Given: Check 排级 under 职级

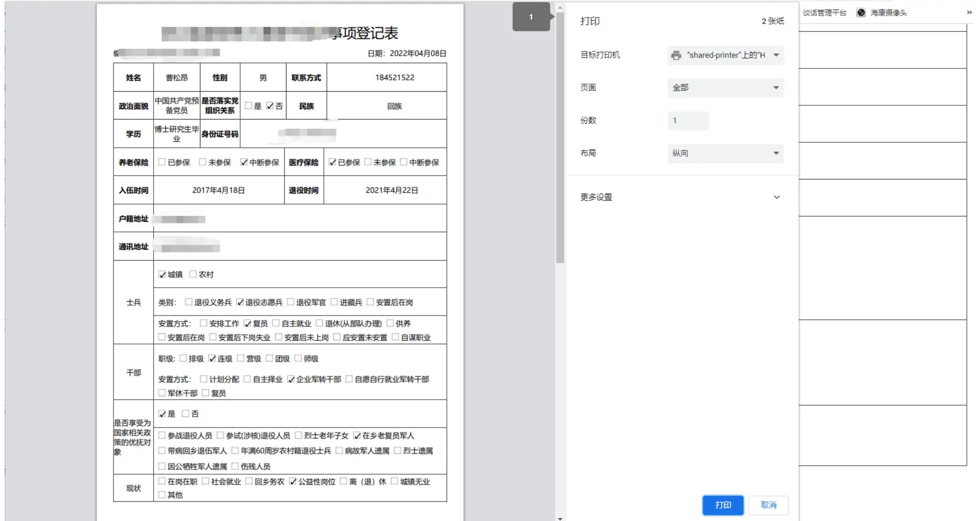Looking at the screenshot, I should click(183, 359).
